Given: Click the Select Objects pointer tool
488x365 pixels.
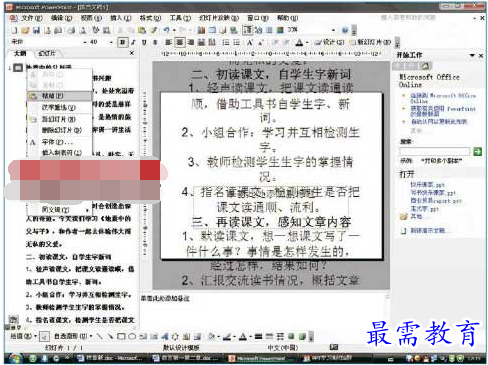Looking at the screenshot, I should (x=44, y=337).
